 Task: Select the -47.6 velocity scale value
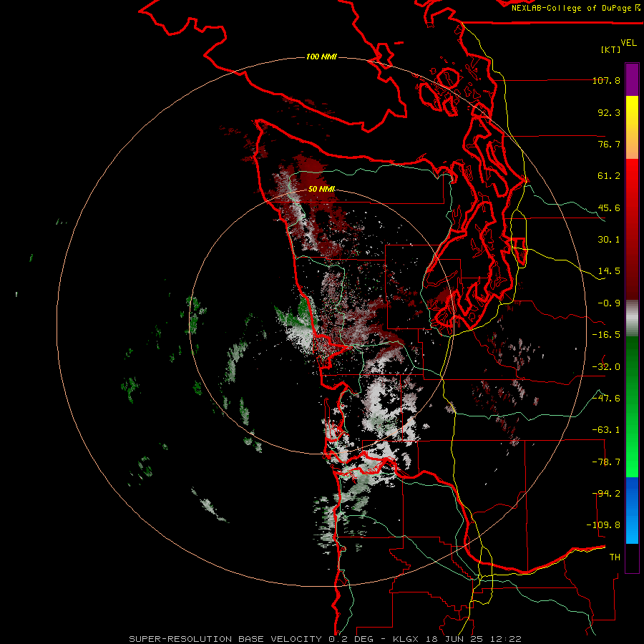[606, 399]
